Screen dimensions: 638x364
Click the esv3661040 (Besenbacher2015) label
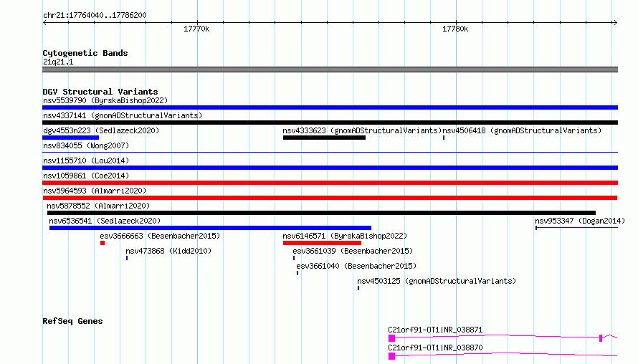pos(356,266)
